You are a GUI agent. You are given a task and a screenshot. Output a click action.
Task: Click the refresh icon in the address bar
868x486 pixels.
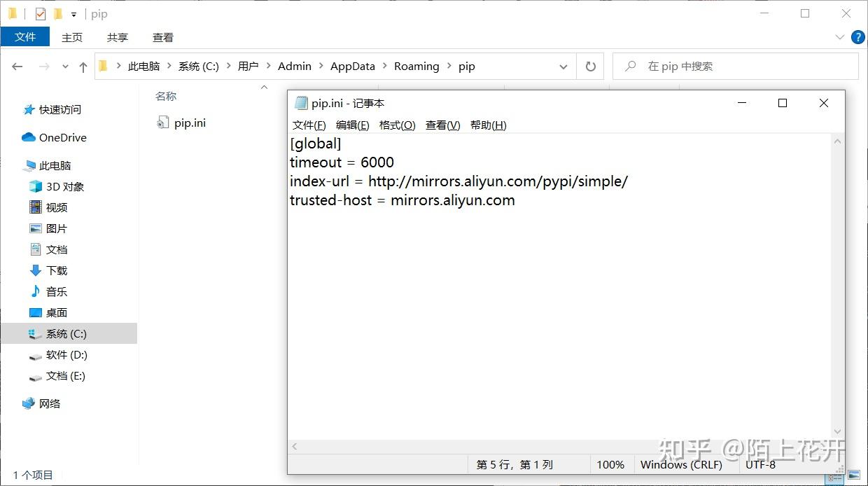pos(590,66)
